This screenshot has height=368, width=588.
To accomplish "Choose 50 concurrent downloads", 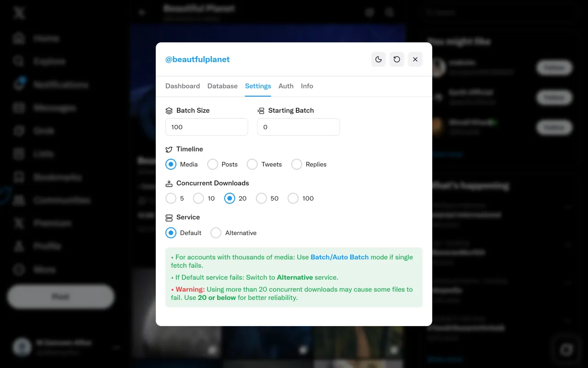I will point(261,198).
